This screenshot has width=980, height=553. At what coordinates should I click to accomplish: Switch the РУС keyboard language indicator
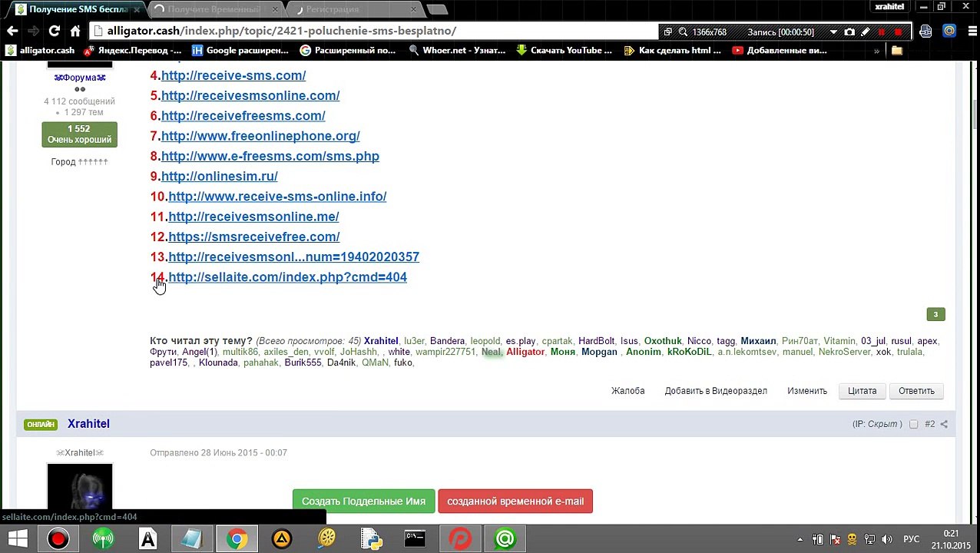click(911, 539)
